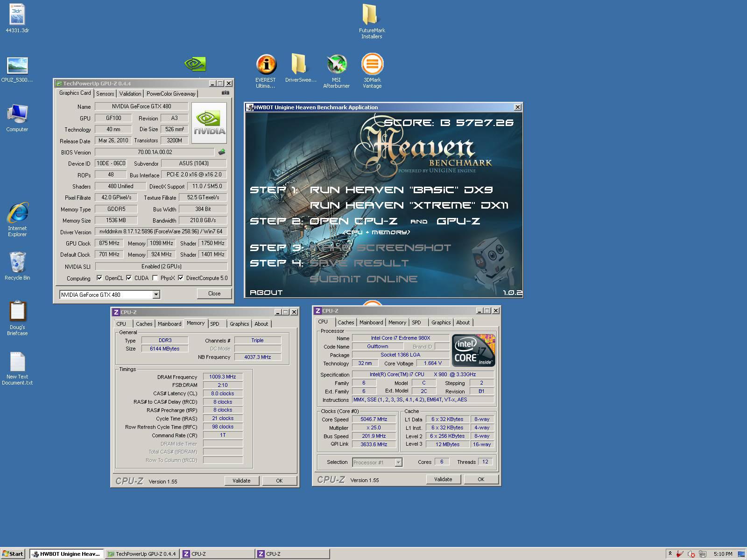Click the NVIDIA desktop shortcut icon
The height and width of the screenshot is (560, 747).
(x=195, y=64)
